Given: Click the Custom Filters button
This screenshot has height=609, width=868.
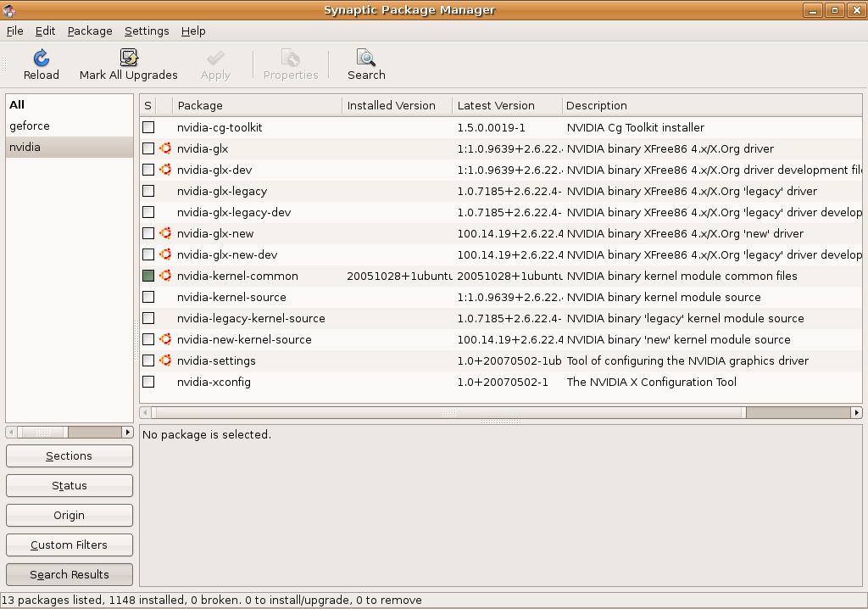Looking at the screenshot, I should (x=70, y=545).
